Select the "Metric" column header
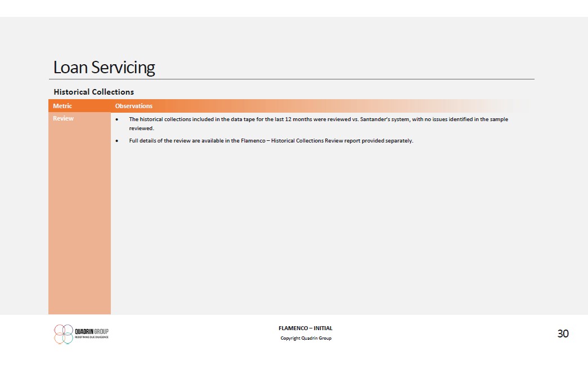 point(62,106)
